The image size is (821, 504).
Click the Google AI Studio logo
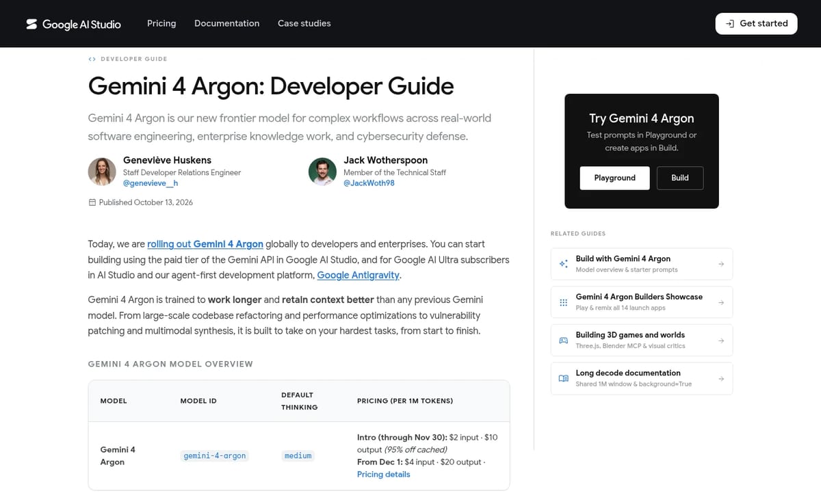[x=73, y=24]
